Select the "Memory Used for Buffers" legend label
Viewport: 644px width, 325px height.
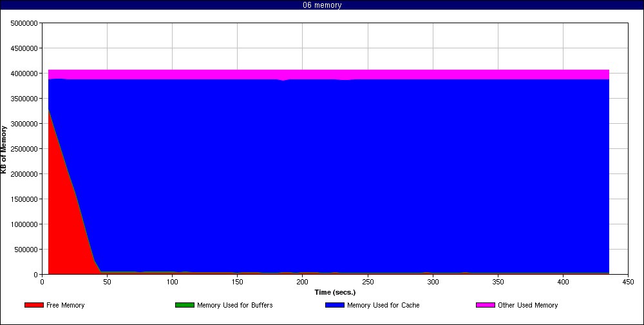pyautogui.click(x=235, y=305)
